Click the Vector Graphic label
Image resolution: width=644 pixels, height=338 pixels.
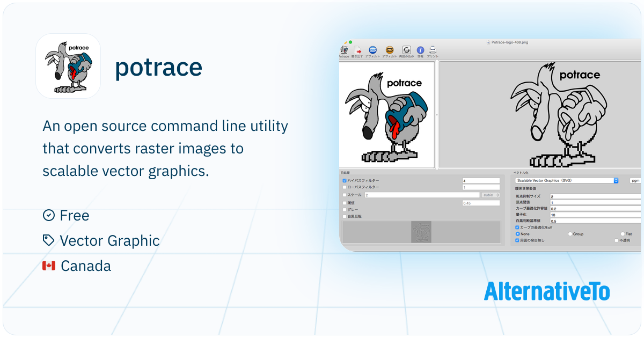coord(109,241)
